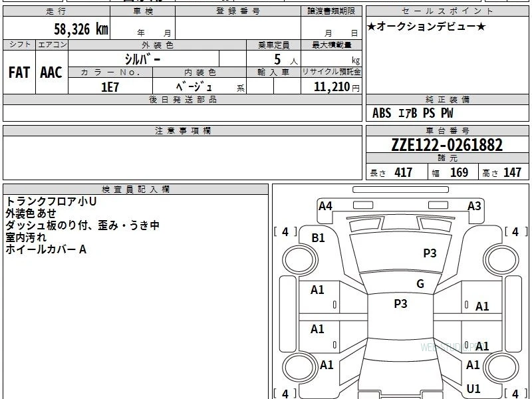Click the 輸入車 header
532x399 pixels.
(x=273, y=72)
